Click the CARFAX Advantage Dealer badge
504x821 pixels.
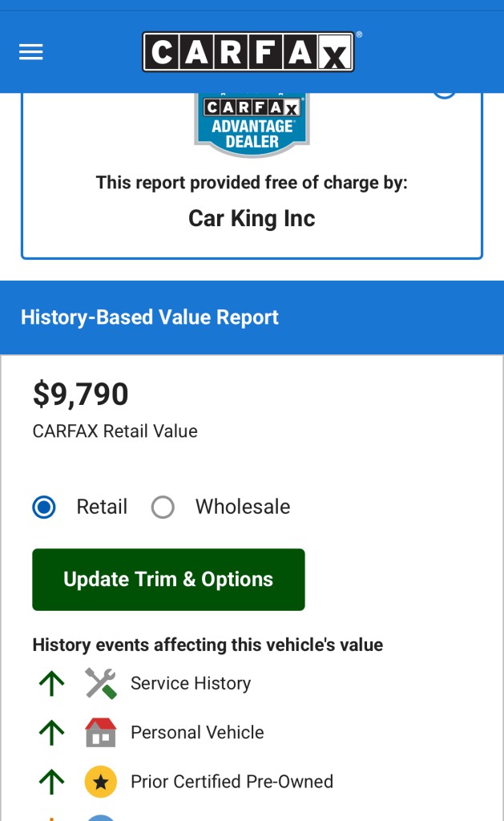[252, 124]
